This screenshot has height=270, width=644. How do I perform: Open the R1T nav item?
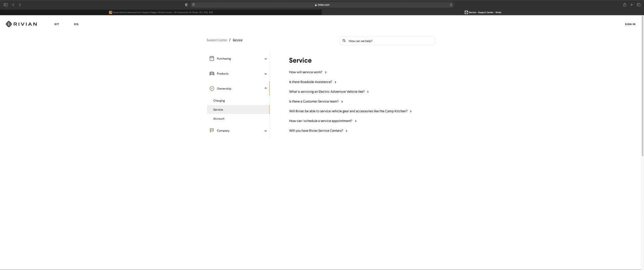(57, 24)
